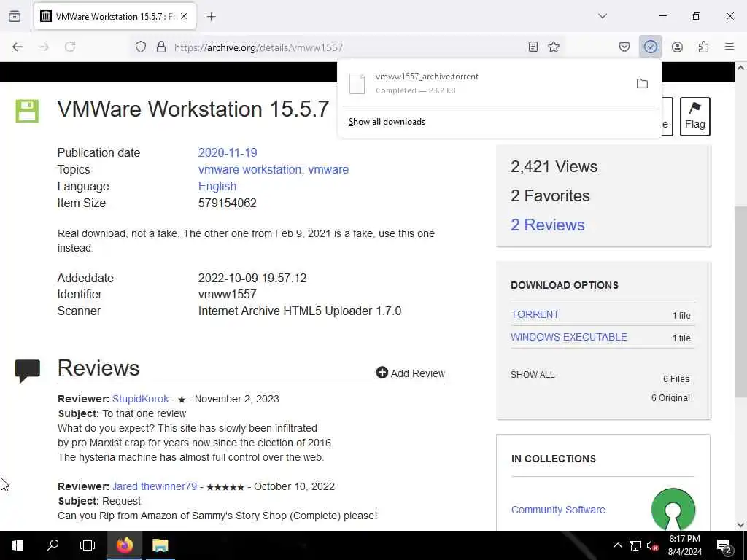
Task: Click Community Software green collection thumbnail
Action: pyautogui.click(x=673, y=509)
